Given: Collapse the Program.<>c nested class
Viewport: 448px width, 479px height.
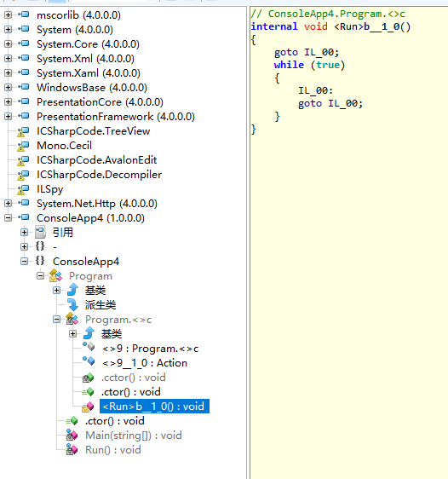Looking at the screenshot, I should 56,320.
